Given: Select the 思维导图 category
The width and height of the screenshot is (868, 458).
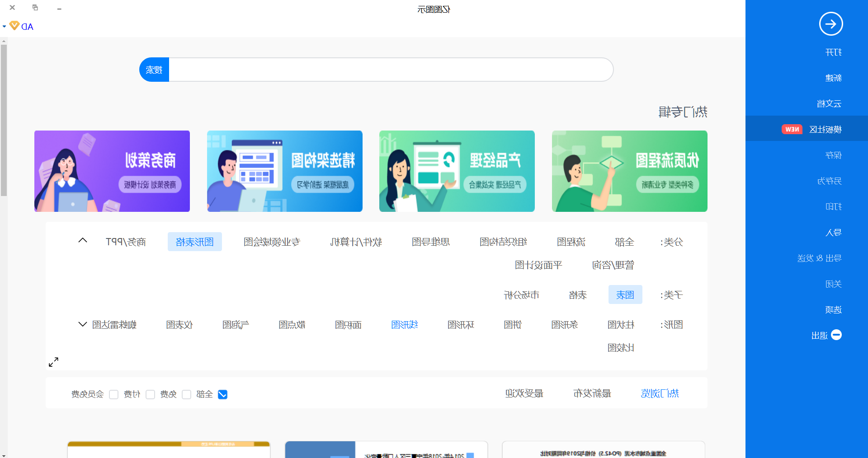Looking at the screenshot, I should click(x=430, y=242).
